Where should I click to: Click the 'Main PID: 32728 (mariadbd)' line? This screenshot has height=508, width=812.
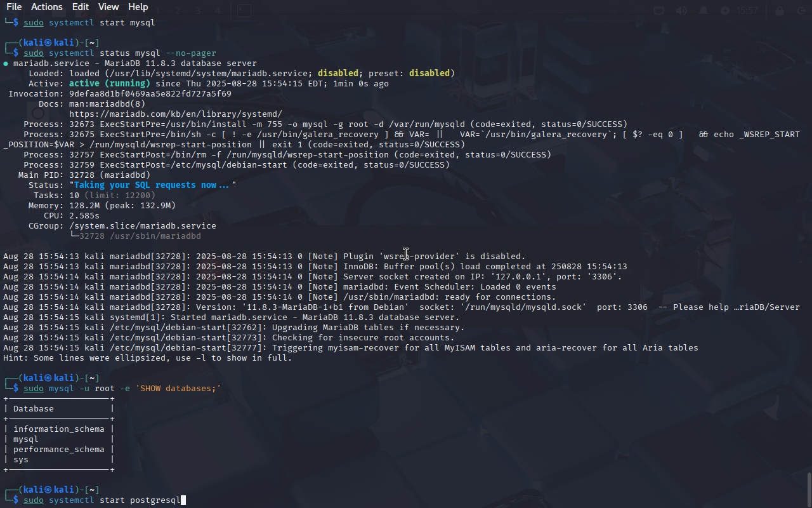coord(84,175)
